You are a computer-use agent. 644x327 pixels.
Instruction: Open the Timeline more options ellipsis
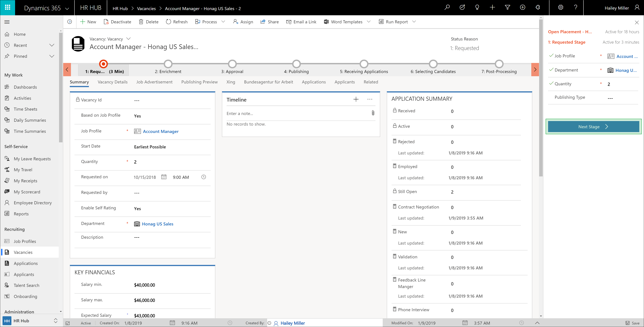(x=370, y=99)
